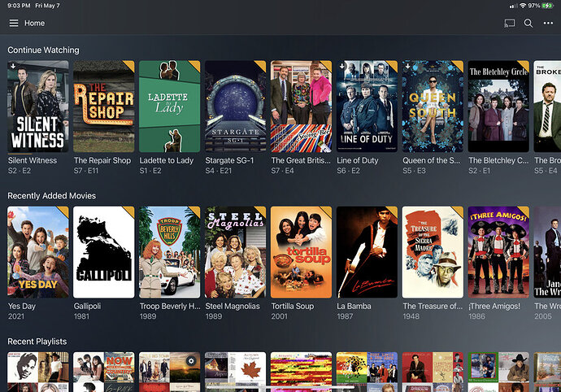The width and height of the screenshot is (561, 392).
Task: Tap download arrow on Queen of the South poster
Action: (x=407, y=66)
